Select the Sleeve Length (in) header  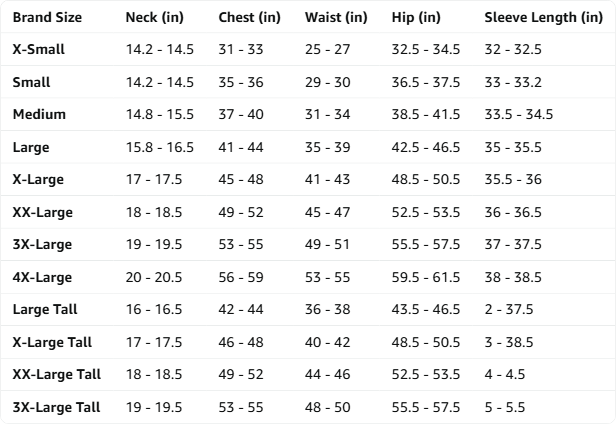[x=543, y=17]
